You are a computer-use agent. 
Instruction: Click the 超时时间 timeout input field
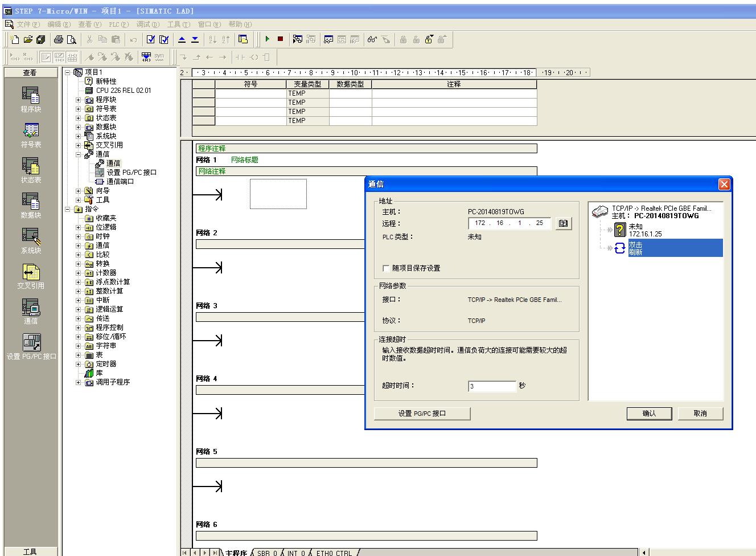(491, 386)
